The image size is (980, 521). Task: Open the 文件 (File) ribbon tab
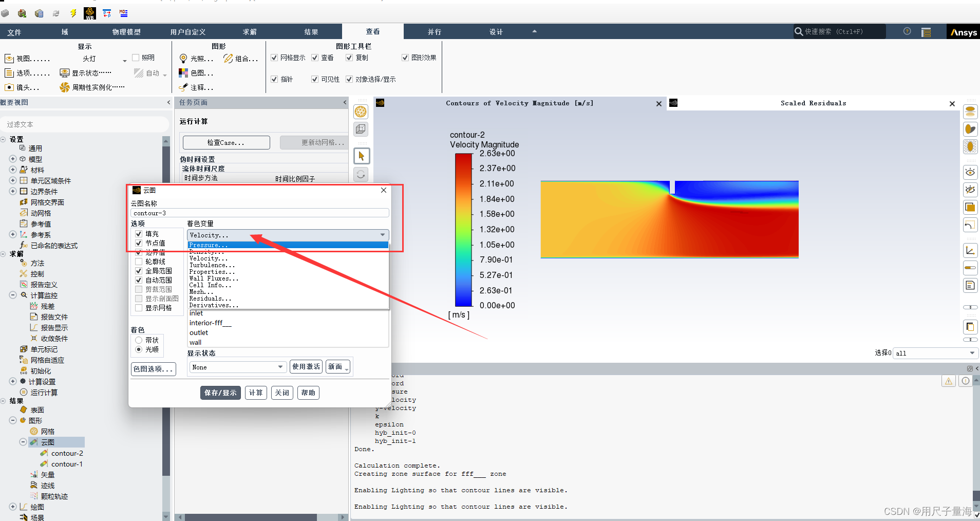(14, 32)
